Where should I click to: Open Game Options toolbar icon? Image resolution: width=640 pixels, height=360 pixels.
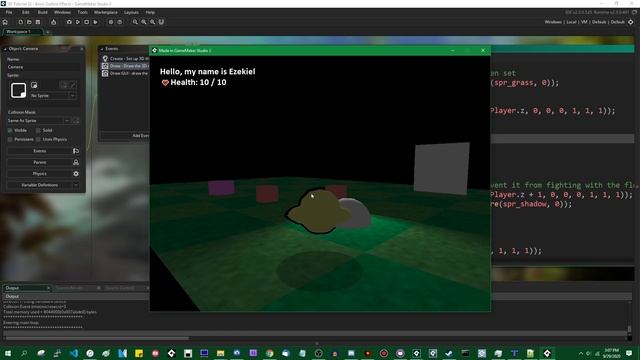[x=111, y=22]
